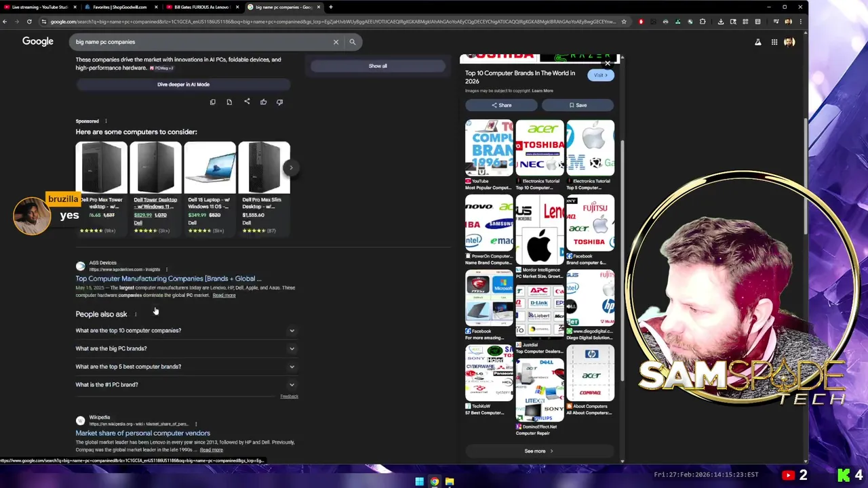
Task: Open File Explorer from the taskbar
Action: (450, 482)
